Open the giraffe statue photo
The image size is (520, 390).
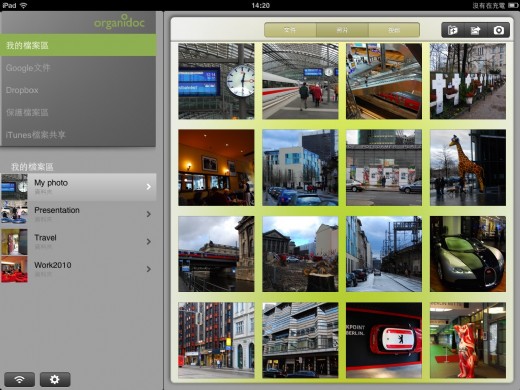[468, 168]
